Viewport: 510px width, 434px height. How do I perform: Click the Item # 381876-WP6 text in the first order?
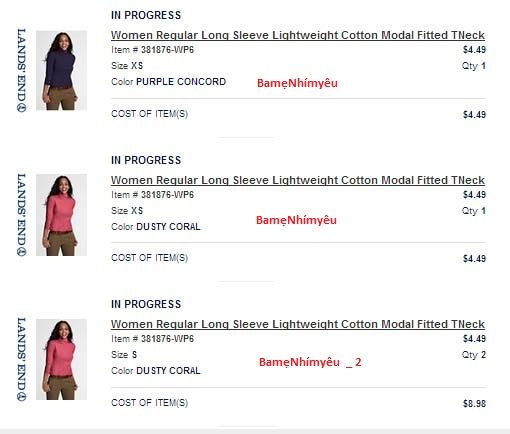(x=152, y=50)
